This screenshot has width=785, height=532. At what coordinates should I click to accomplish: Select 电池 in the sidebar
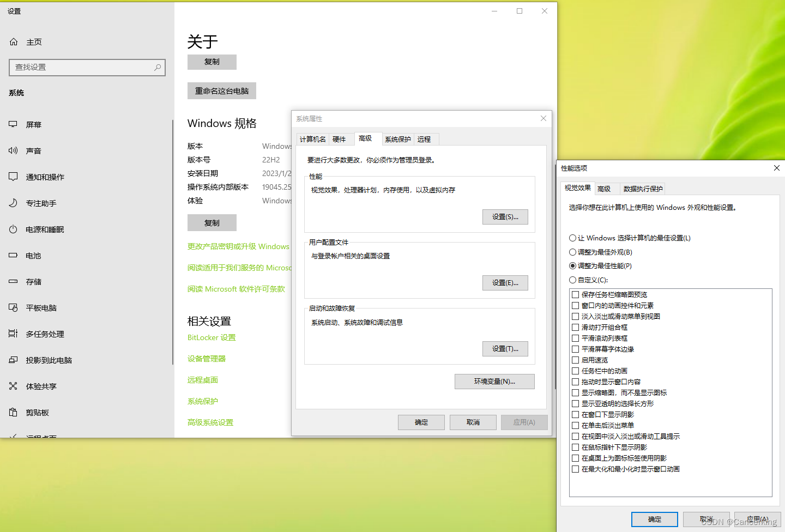(33, 255)
